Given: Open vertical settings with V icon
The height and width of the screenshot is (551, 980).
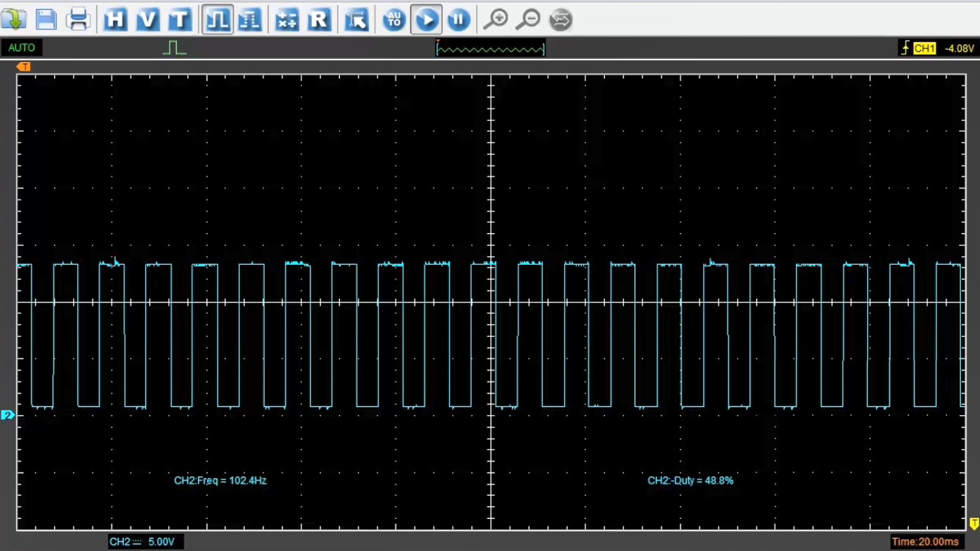Looking at the screenshot, I should tap(148, 19).
